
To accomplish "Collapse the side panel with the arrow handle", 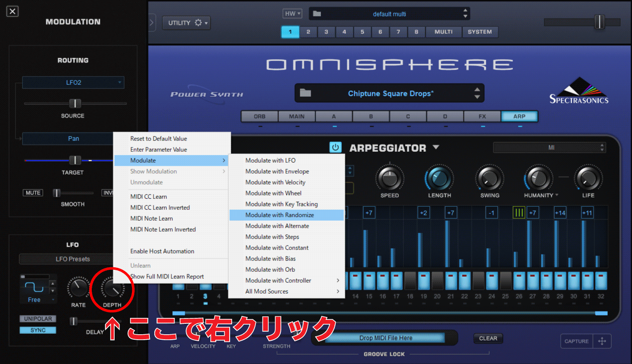I will point(152,22).
